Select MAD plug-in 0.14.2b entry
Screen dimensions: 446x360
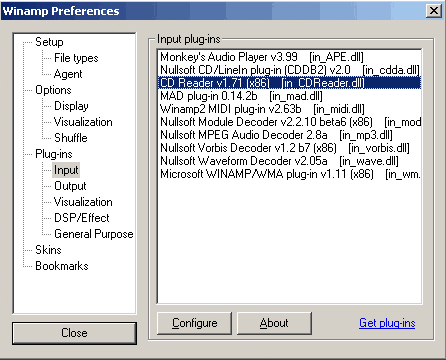click(289, 96)
